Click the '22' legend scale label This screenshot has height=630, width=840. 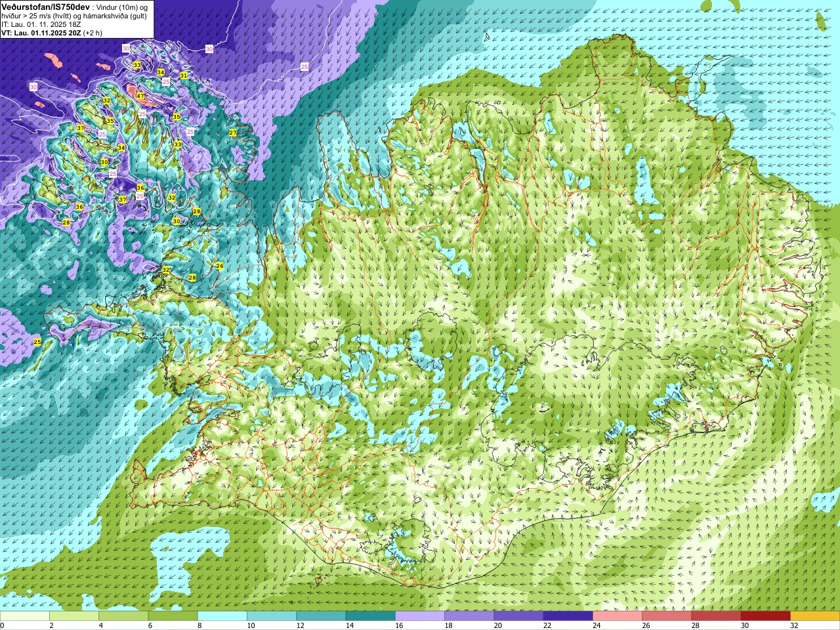[547, 625]
